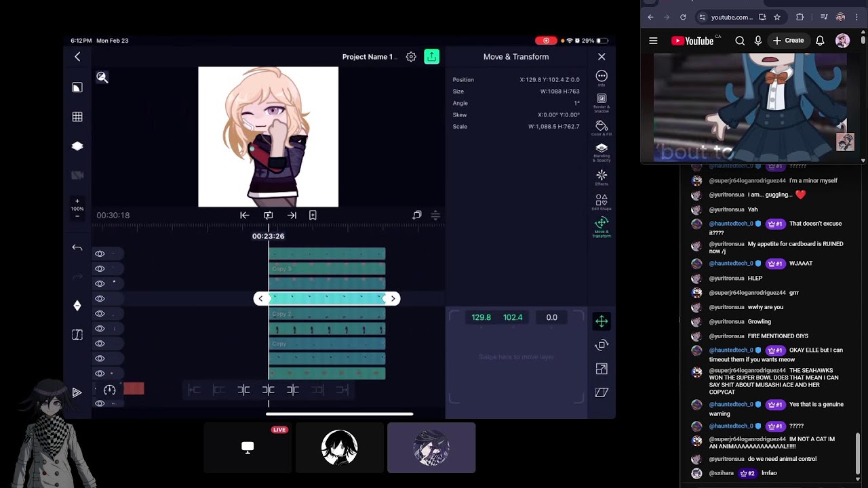This screenshot has width=868, height=488.
Task: Select the middle avatar source thumbnail
Action: (339, 447)
